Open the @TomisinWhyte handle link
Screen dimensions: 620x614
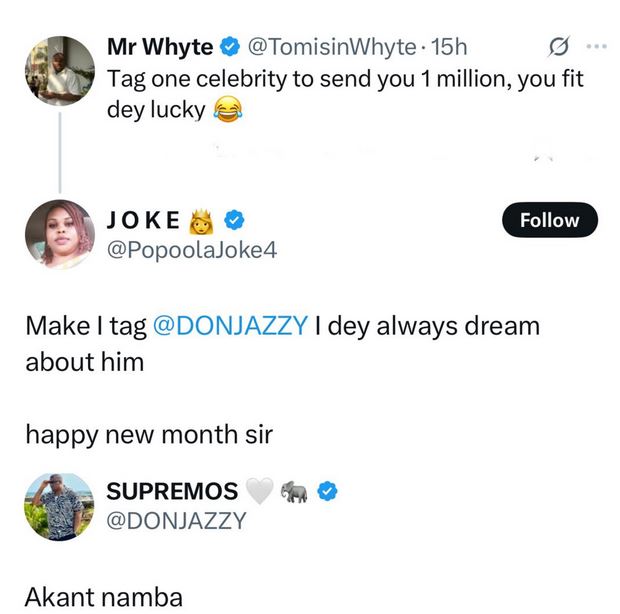pos(330,47)
